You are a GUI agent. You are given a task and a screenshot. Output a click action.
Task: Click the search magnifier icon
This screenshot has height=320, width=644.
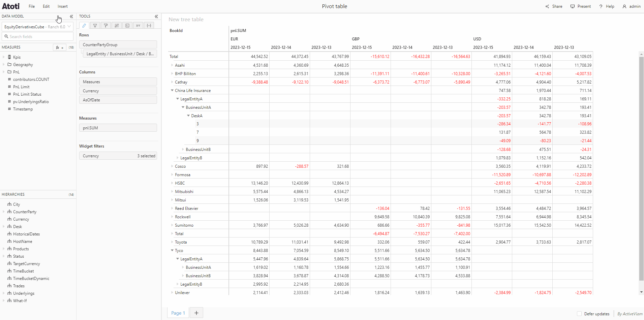pos(6,36)
